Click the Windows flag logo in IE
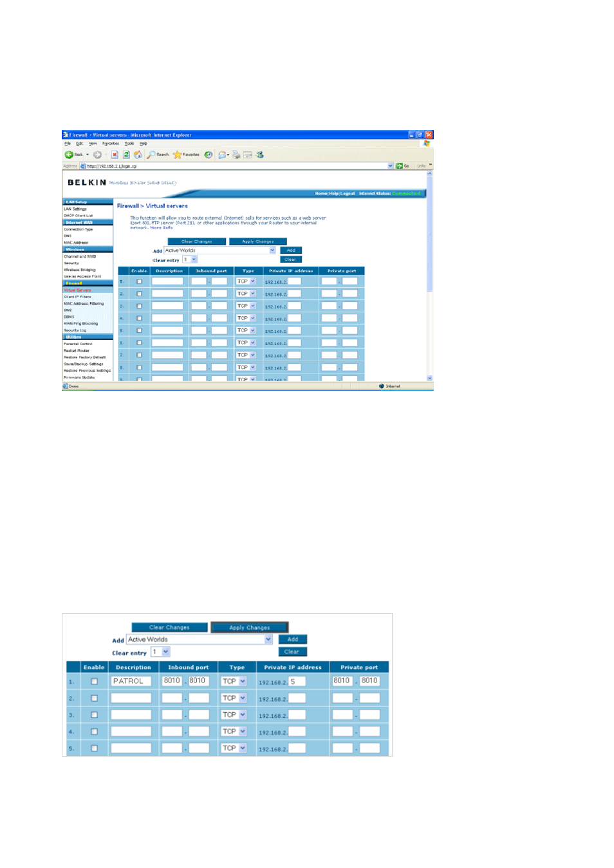 (426, 144)
